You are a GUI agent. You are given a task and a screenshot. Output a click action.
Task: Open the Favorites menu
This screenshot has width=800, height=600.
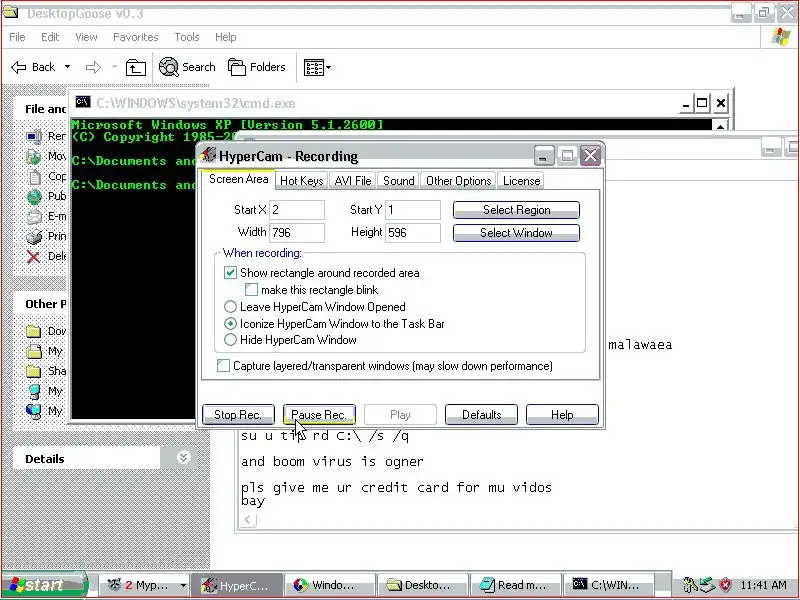click(136, 37)
